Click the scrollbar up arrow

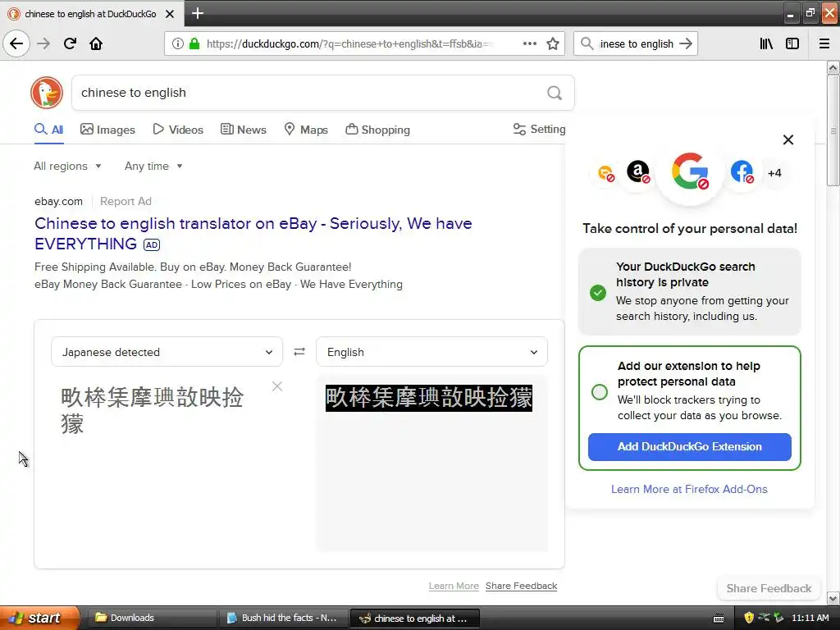click(833, 67)
